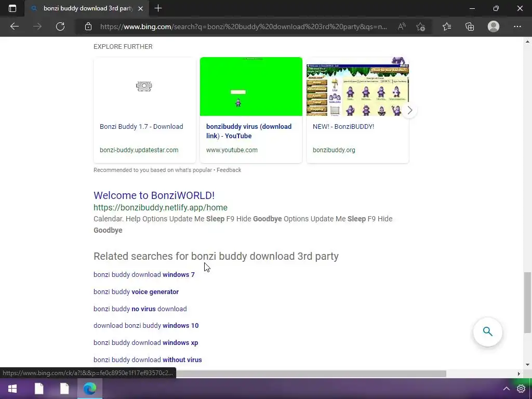Click the horizontal scrollbar thumb

[311, 374]
